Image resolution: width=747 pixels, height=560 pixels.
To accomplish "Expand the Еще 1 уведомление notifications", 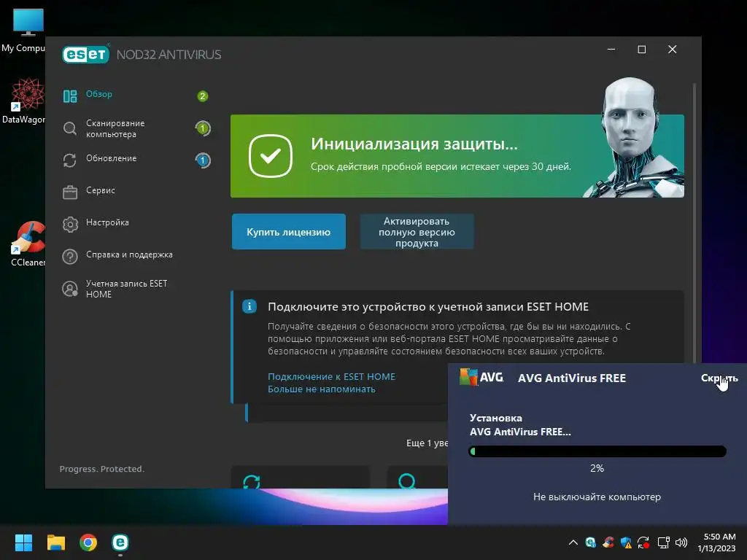I will click(x=427, y=443).
